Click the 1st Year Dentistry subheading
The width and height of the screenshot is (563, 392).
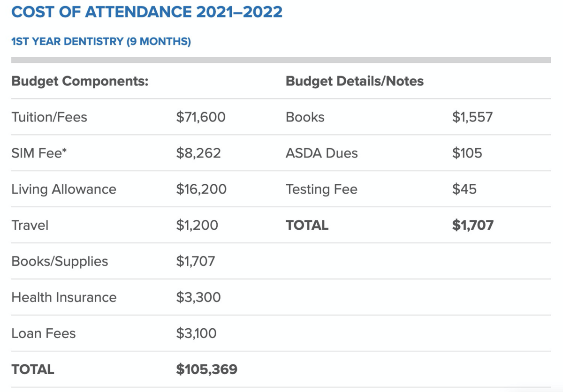101,42
